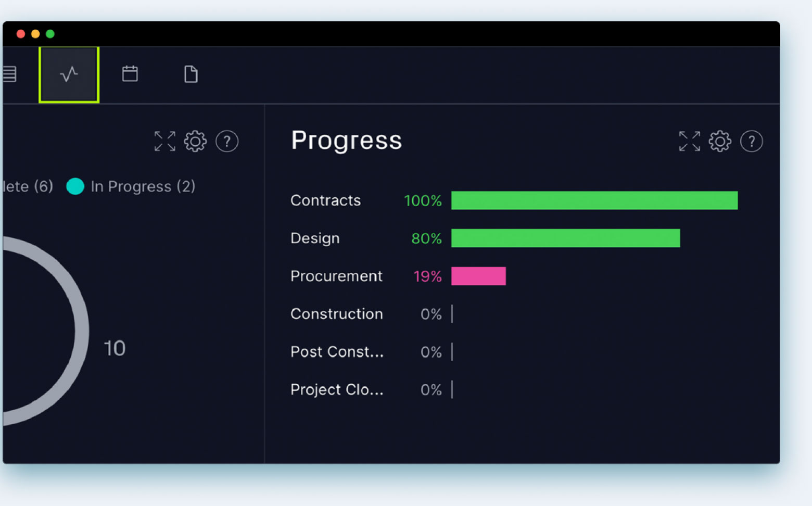The width and height of the screenshot is (812, 506).
Task: Open help for the Progress panel
Action: click(x=752, y=141)
